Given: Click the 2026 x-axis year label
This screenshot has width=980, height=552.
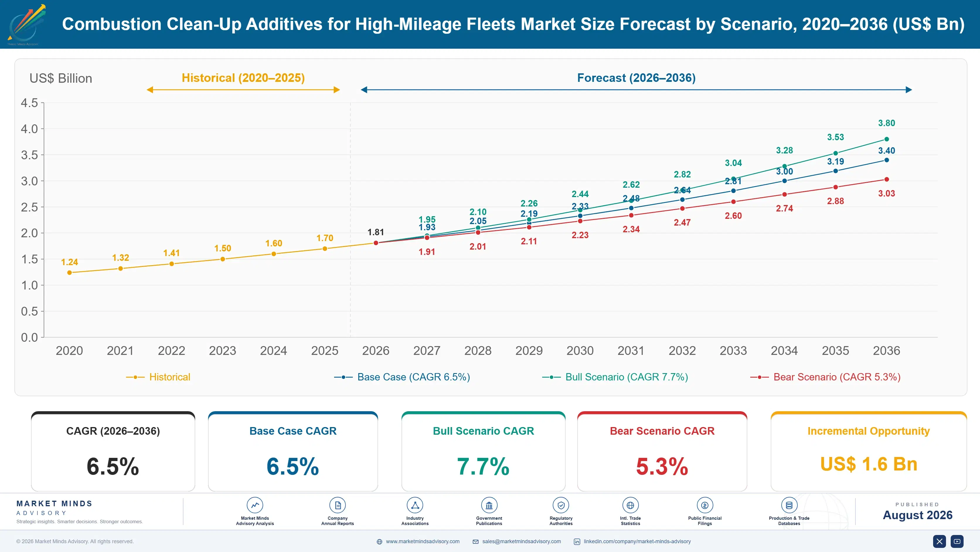Looking at the screenshot, I should coord(376,350).
